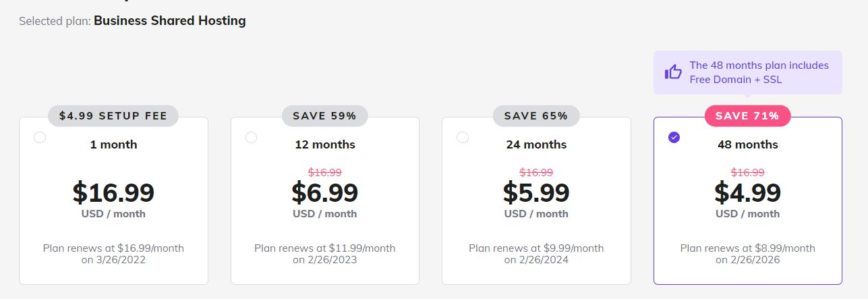Click the $16.99 price on 1 month card
Viewport: 868px width, 299px height.
[113, 193]
